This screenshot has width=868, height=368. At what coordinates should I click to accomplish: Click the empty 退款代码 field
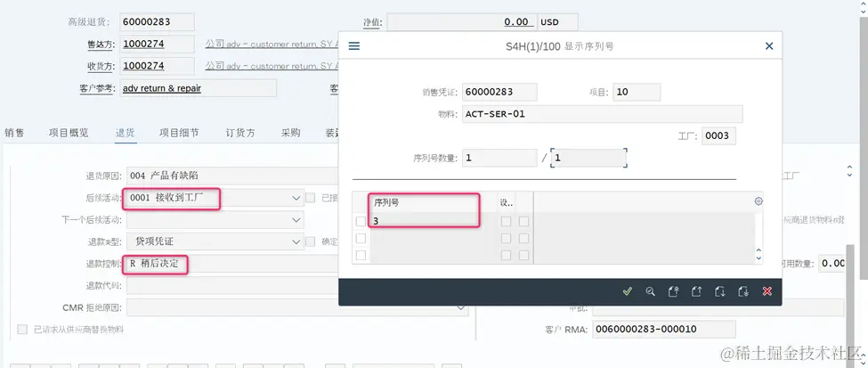click(232, 286)
